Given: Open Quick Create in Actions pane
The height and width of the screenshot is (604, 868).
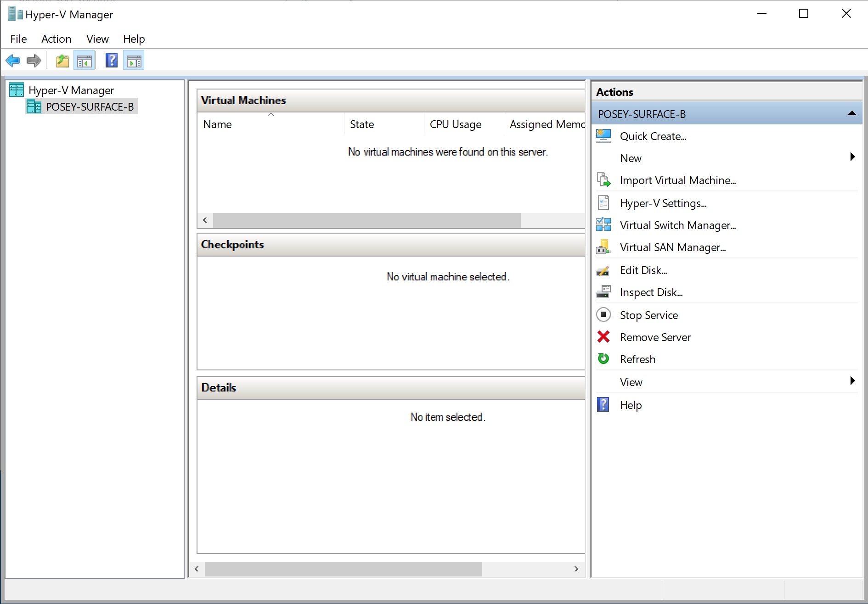Looking at the screenshot, I should click(x=653, y=136).
